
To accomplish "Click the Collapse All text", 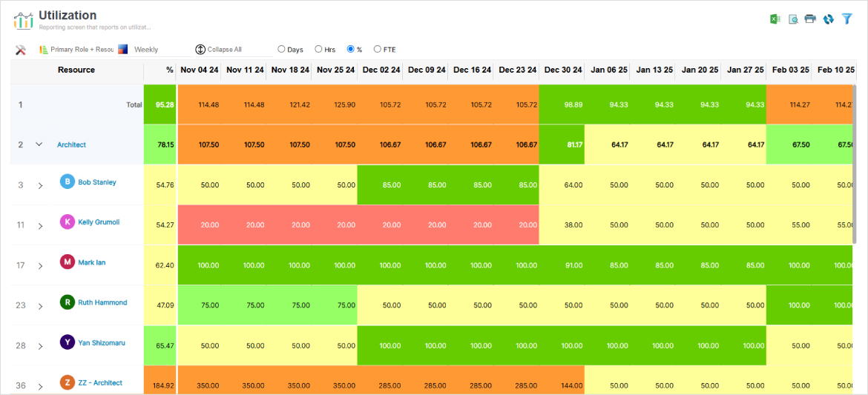I will point(224,49).
